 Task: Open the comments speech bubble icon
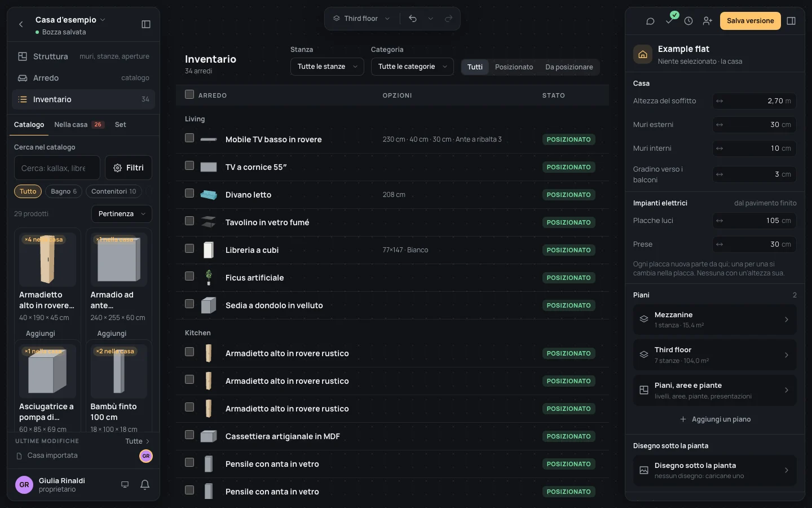[650, 21]
